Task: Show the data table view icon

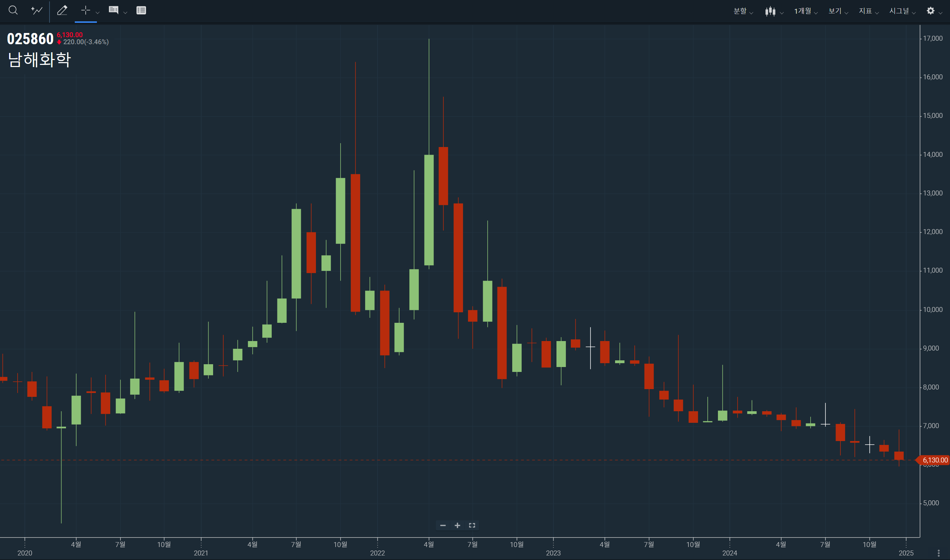Action: pyautogui.click(x=141, y=10)
